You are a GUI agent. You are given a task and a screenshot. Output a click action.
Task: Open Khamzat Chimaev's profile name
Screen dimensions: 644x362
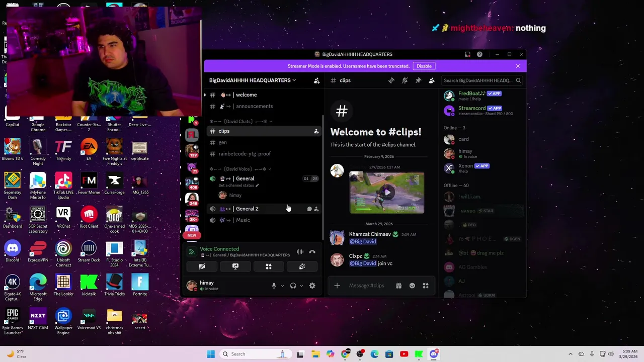[x=370, y=234]
